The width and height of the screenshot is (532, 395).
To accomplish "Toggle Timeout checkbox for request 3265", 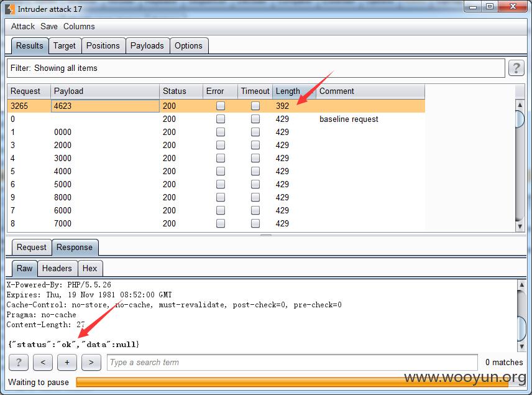I will [255, 106].
